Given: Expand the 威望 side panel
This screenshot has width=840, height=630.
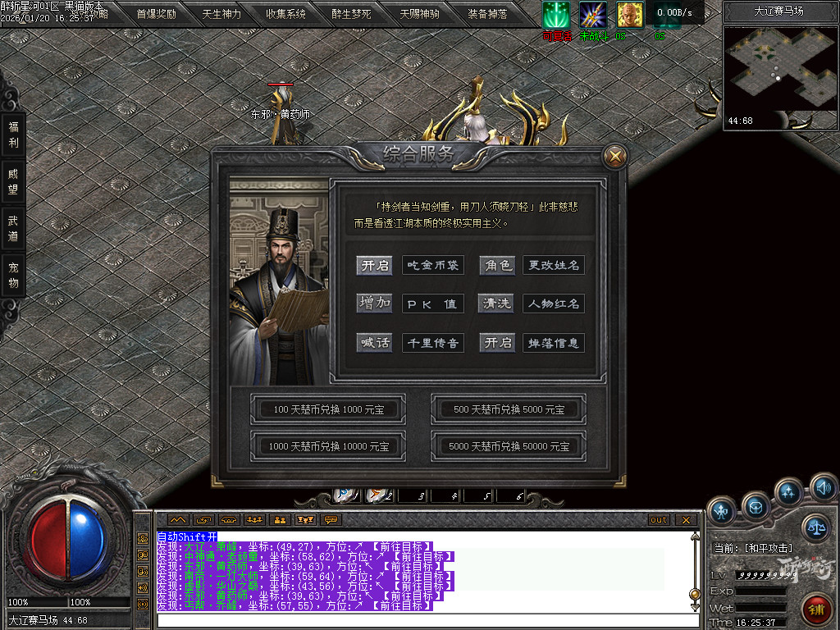Looking at the screenshot, I should [13, 181].
